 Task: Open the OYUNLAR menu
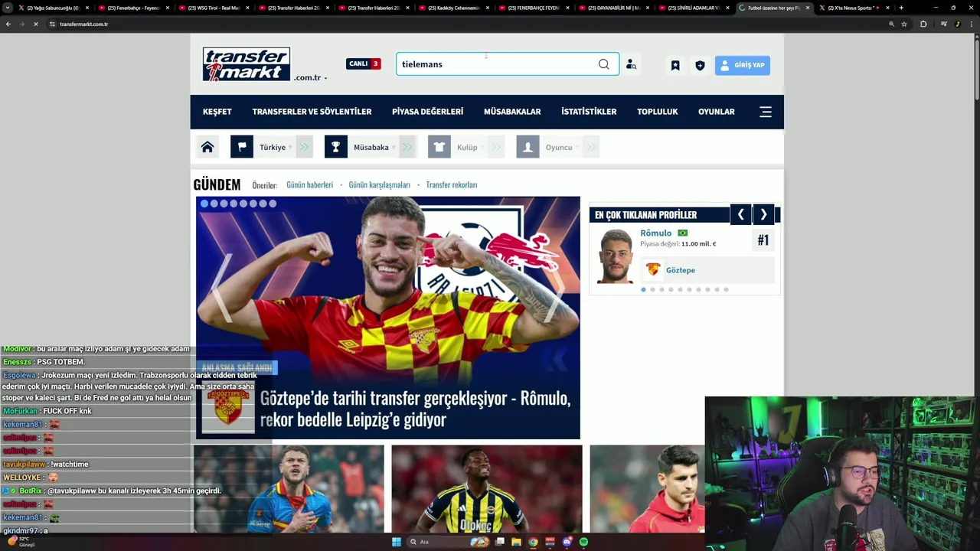717,112
